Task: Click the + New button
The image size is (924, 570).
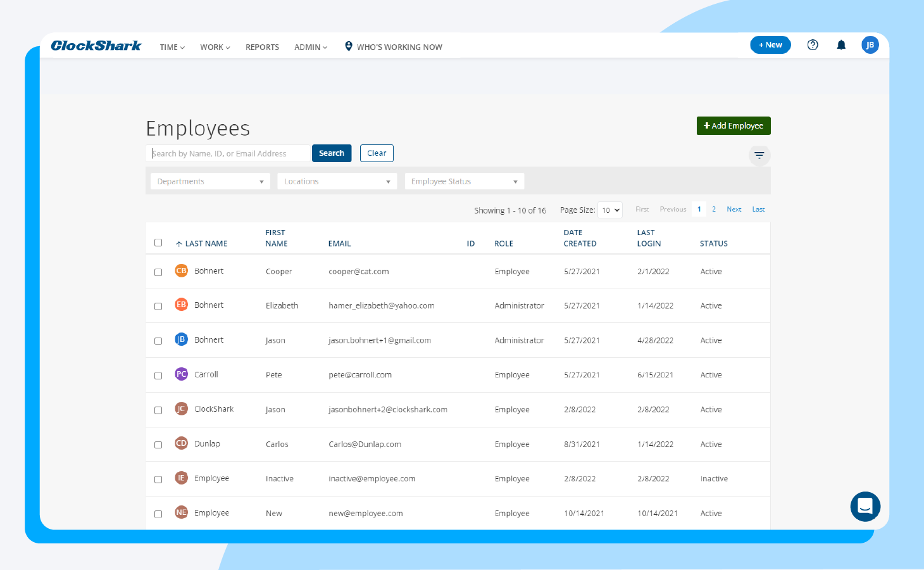Action: [770, 45]
